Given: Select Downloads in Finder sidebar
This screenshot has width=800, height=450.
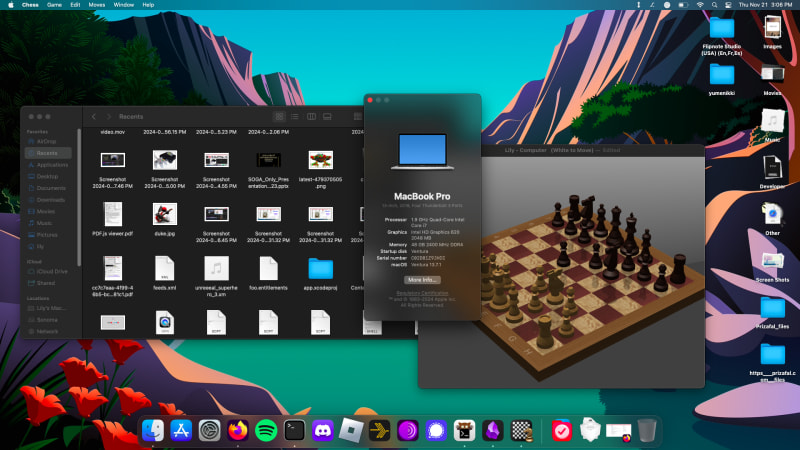Looking at the screenshot, I should (51, 200).
